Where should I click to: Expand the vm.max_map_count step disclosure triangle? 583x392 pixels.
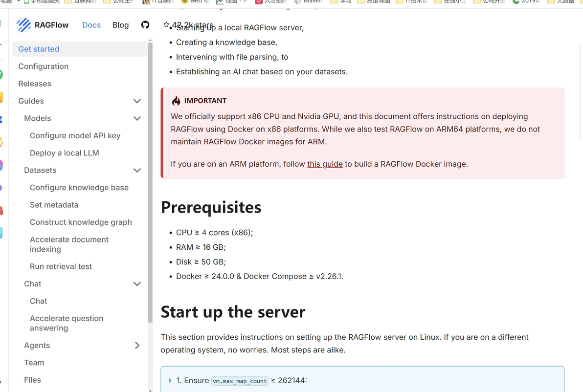click(x=170, y=381)
